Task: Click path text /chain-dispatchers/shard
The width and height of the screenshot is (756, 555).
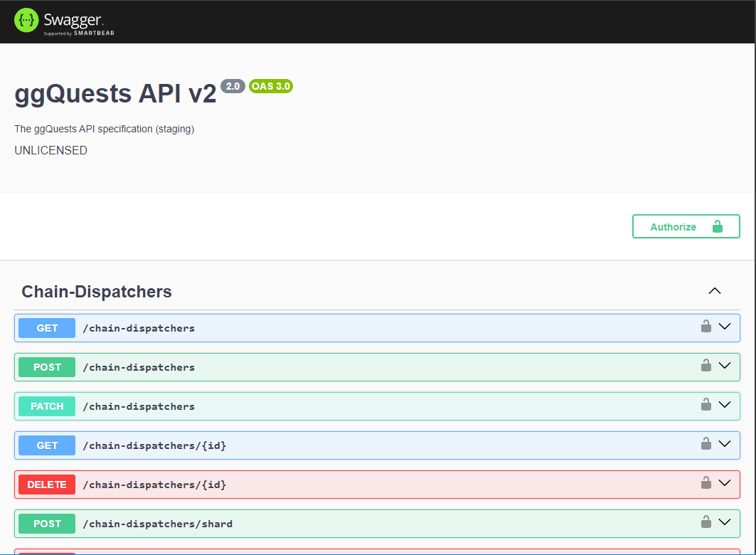Action: point(158,524)
